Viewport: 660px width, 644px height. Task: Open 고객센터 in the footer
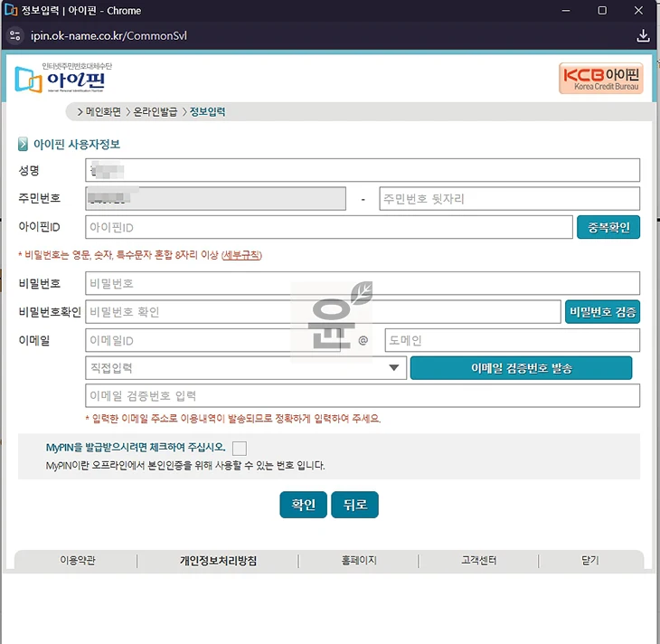pos(478,561)
